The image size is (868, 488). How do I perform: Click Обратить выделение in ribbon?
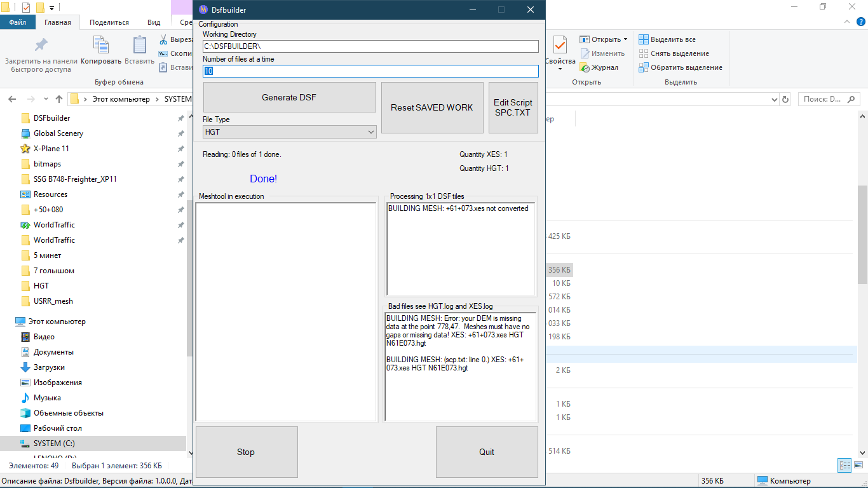click(681, 67)
